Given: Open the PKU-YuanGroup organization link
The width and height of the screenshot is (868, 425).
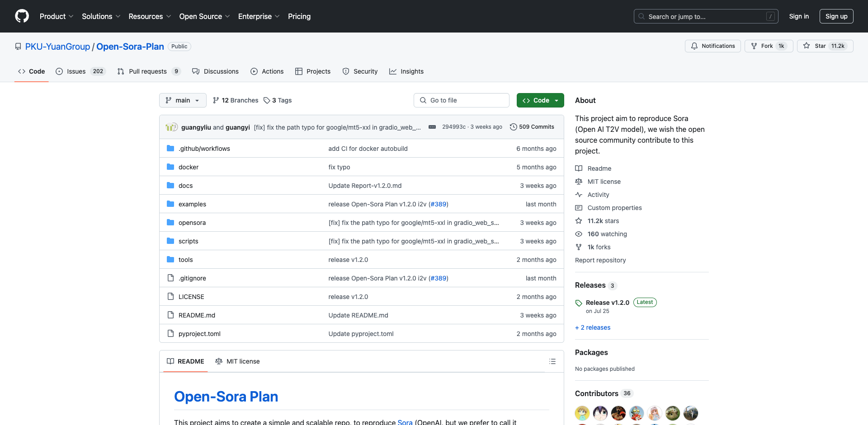Looking at the screenshot, I should click(x=57, y=47).
